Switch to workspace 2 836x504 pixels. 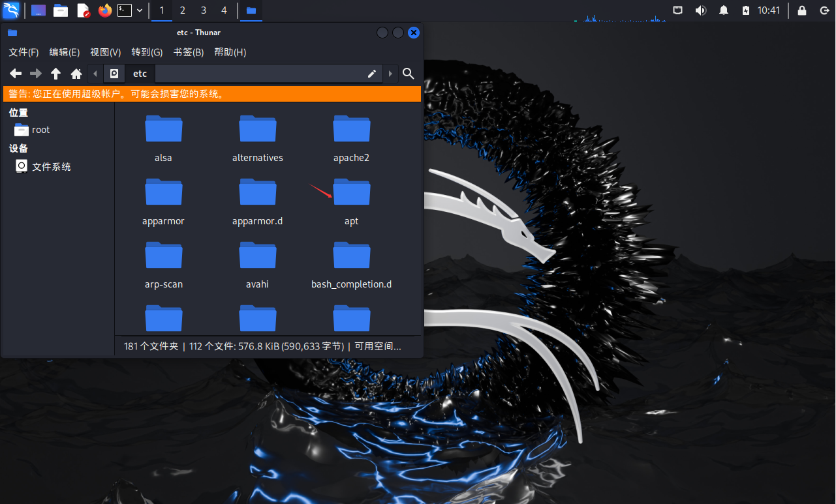(183, 10)
